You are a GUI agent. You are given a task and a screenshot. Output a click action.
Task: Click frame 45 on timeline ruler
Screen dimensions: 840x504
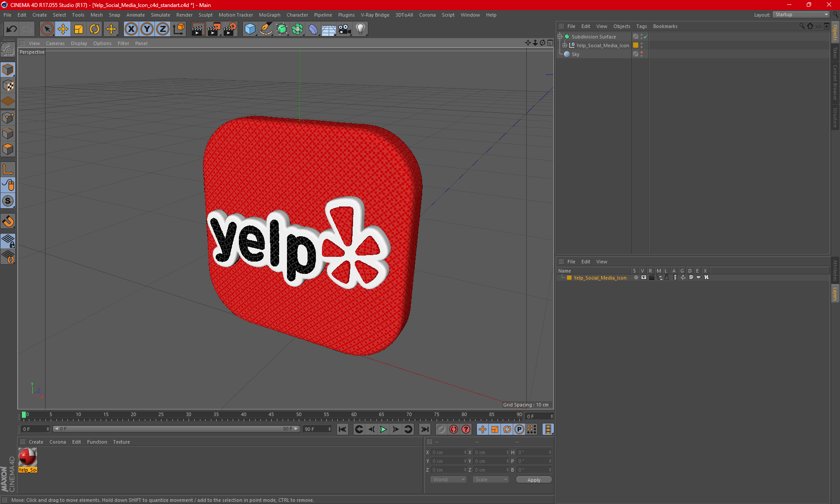pos(271,416)
